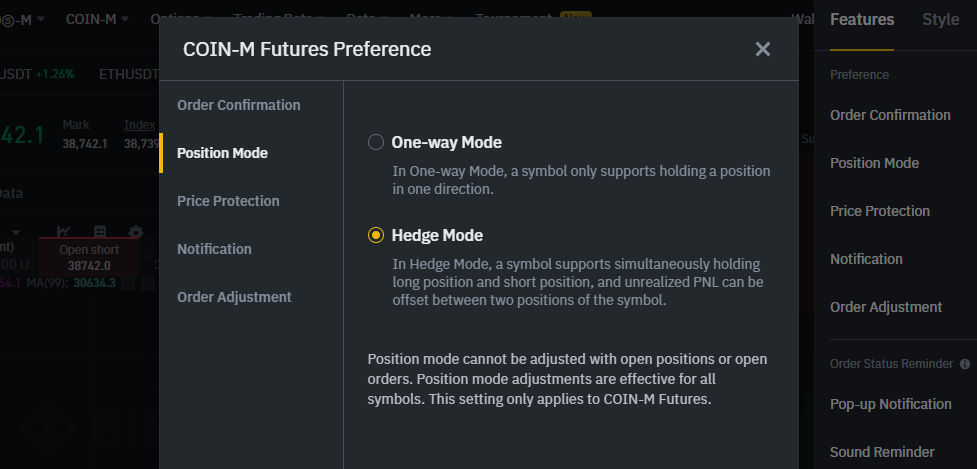Image resolution: width=977 pixels, height=469 pixels.
Task: Close the COIN-M Futures Preference dialog
Action: click(763, 49)
